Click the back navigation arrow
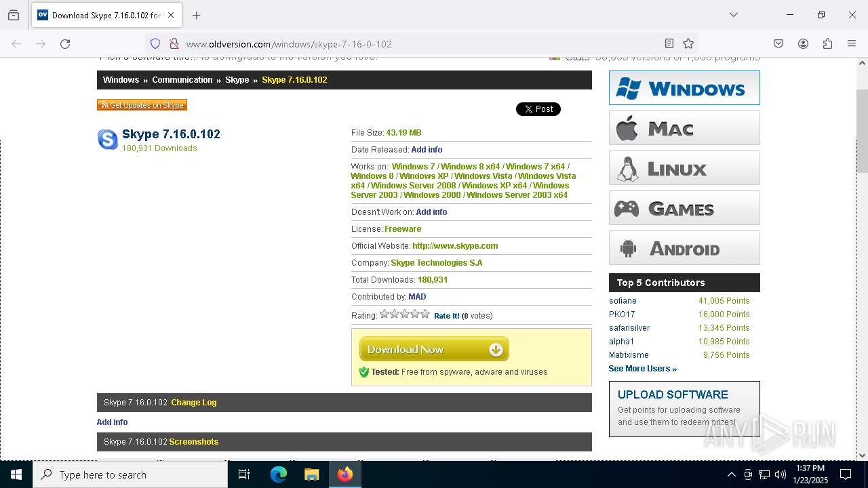Viewport: 868px width, 488px height. click(x=16, y=44)
